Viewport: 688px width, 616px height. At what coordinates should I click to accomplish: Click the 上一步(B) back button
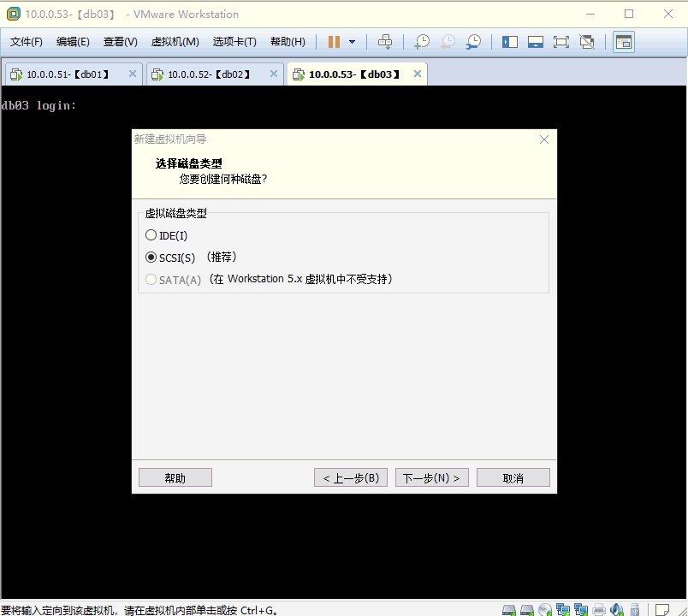pyautogui.click(x=351, y=478)
